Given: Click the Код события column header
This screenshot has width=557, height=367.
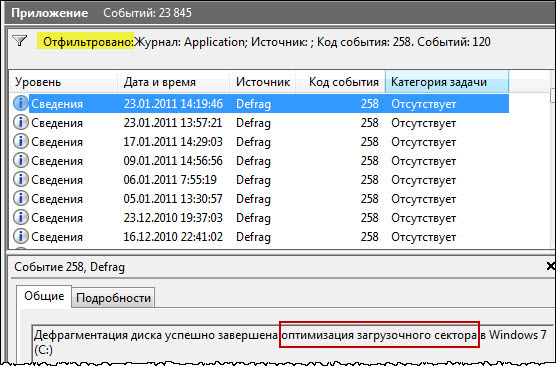Looking at the screenshot, I should [341, 82].
